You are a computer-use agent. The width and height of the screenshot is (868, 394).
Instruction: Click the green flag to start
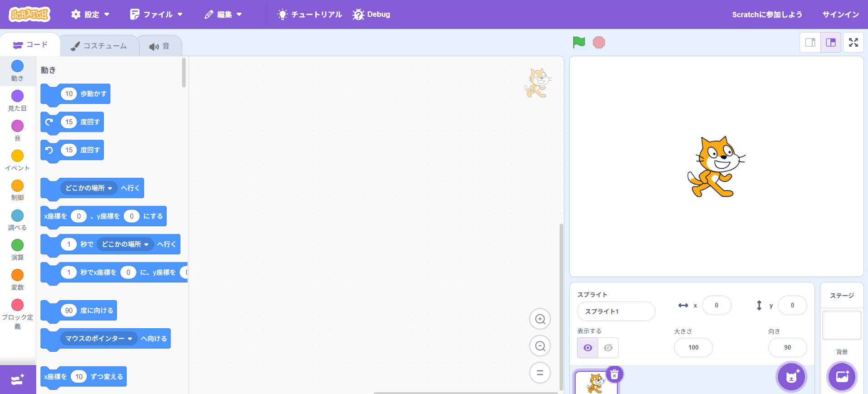pyautogui.click(x=579, y=42)
